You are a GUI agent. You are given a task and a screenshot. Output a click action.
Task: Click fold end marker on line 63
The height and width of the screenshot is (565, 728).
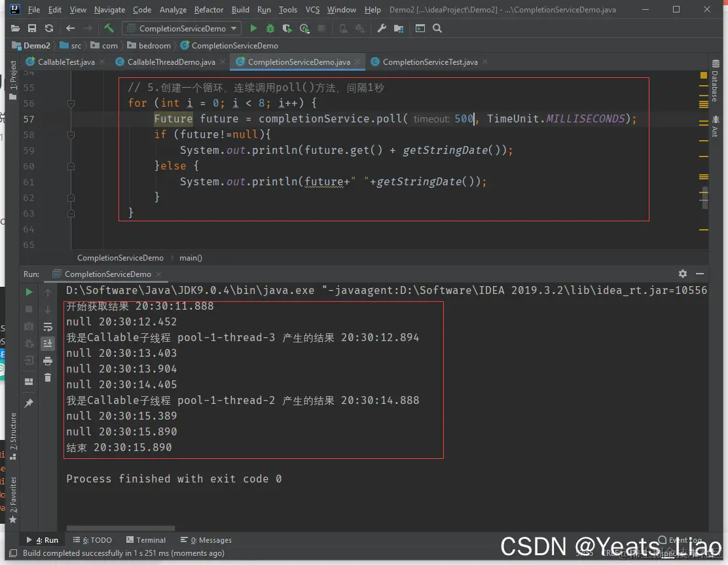[x=71, y=213]
